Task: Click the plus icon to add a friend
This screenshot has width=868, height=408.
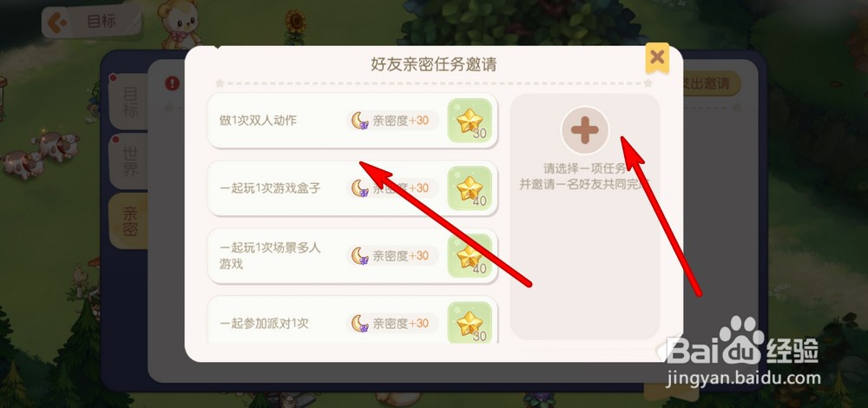Action: pyautogui.click(x=585, y=131)
